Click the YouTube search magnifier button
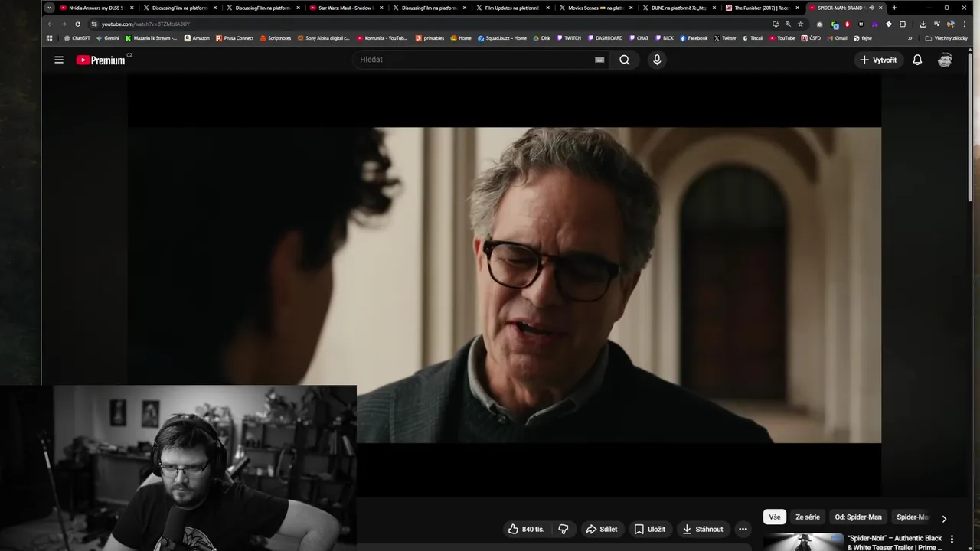This screenshot has width=980, height=551. (x=624, y=60)
